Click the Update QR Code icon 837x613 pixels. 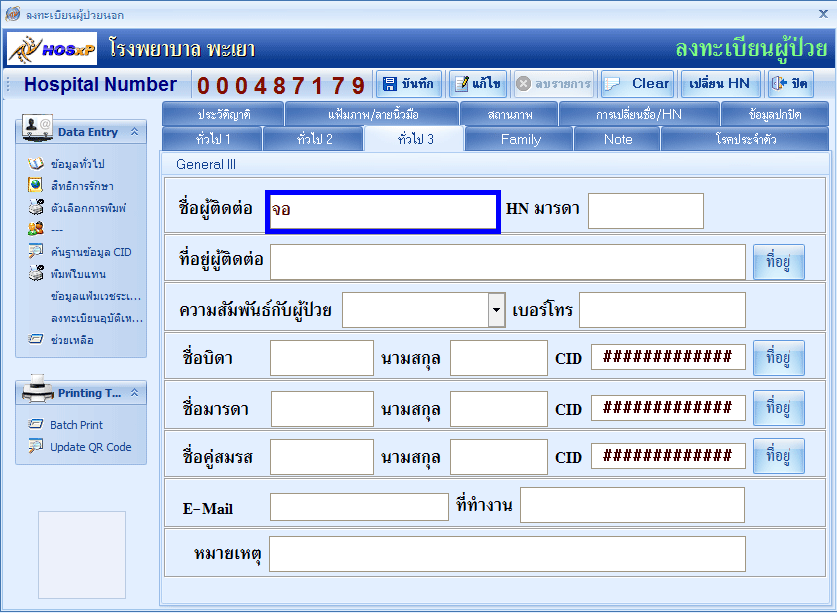point(36,446)
